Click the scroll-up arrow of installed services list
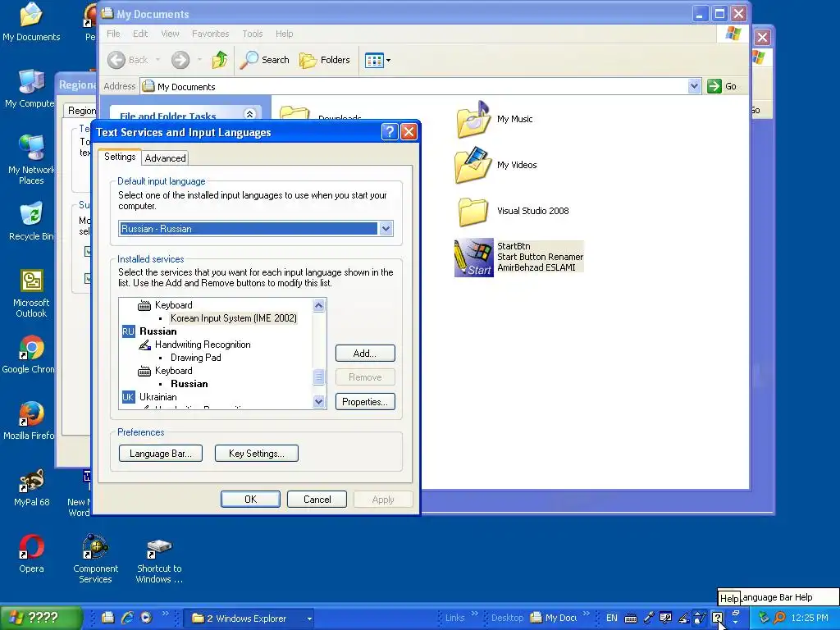 click(x=319, y=306)
